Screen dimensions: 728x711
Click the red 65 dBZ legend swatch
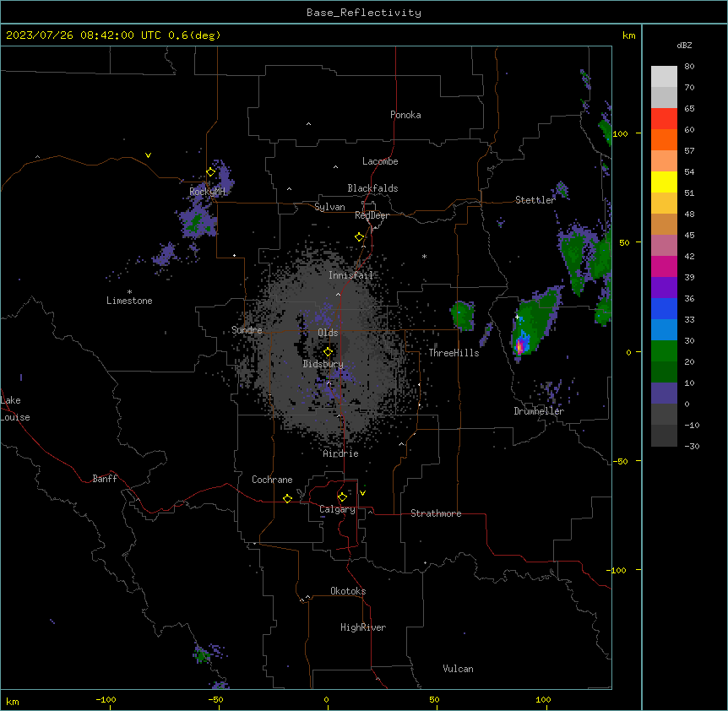pos(664,119)
